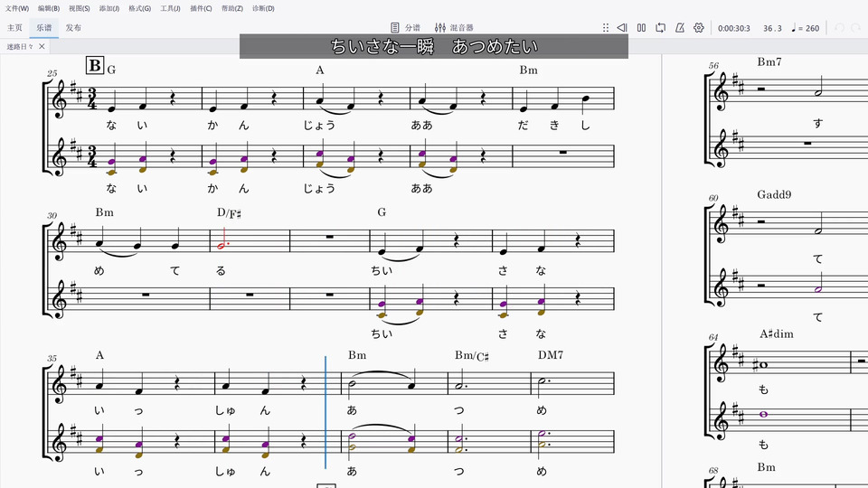Screen dimensions: 868x488
Task: Open the 格式(G) menu
Action: coord(139,8)
